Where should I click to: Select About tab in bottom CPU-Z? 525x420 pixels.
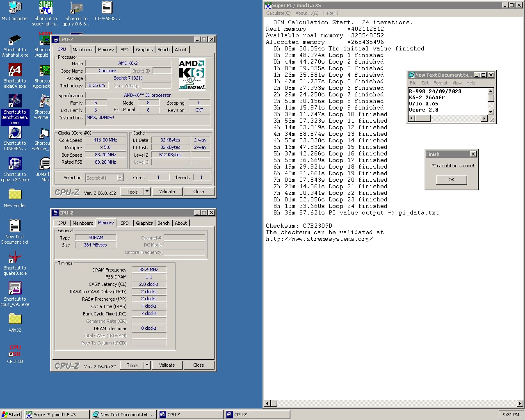coord(181,223)
